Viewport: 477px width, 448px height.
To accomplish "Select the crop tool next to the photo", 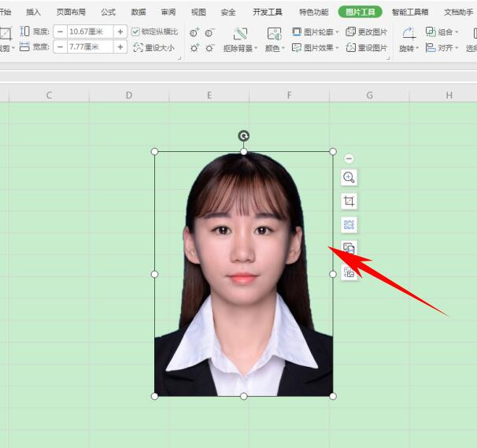I will [x=349, y=202].
